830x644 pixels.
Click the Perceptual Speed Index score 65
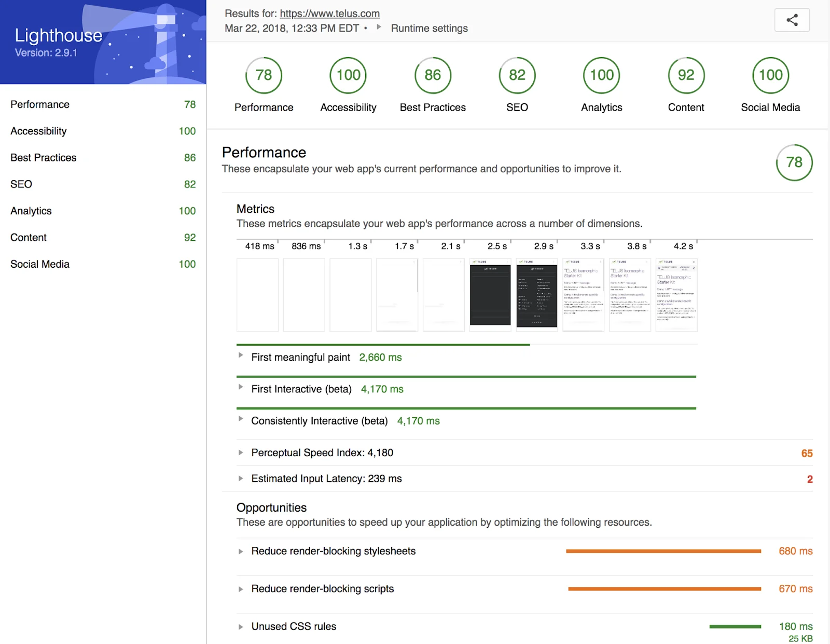click(x=807, y=454)
